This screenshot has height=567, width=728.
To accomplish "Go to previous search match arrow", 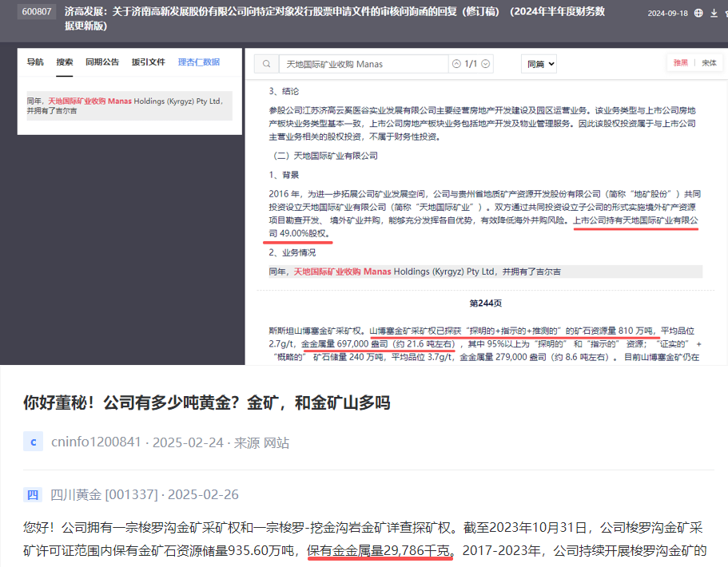I will 456,64.
